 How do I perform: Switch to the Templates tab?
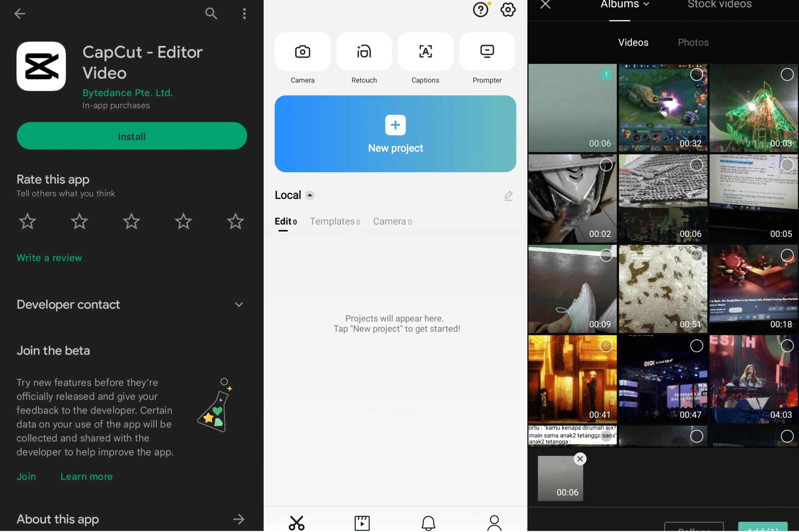click(x=334, y=222)
